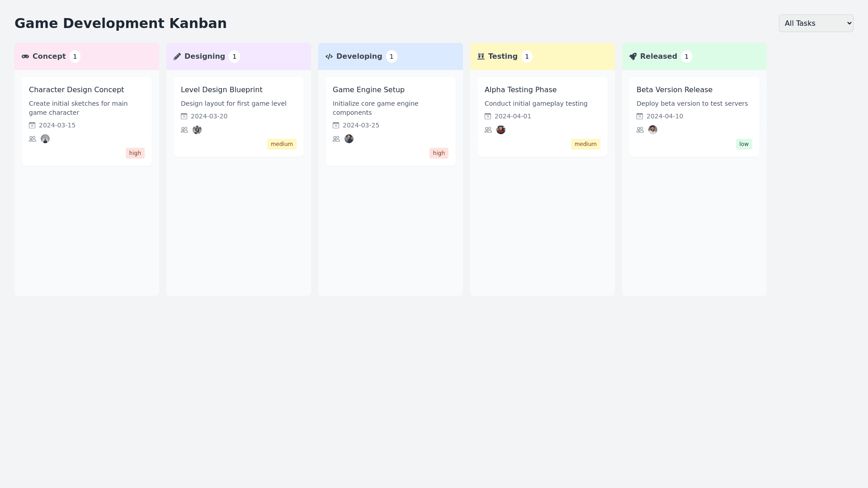
Task: Click assignees icon on Level Design Blueprint card
Action: [184, 130]
